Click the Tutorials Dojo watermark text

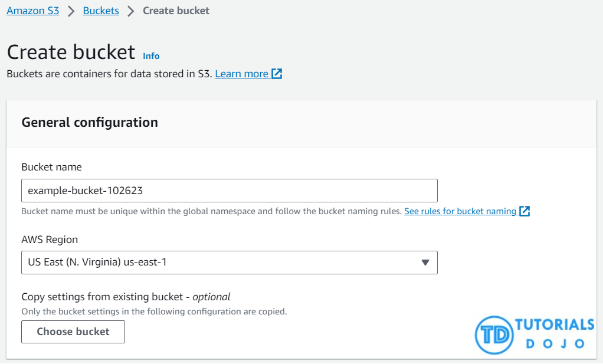(x=553, y=333)
